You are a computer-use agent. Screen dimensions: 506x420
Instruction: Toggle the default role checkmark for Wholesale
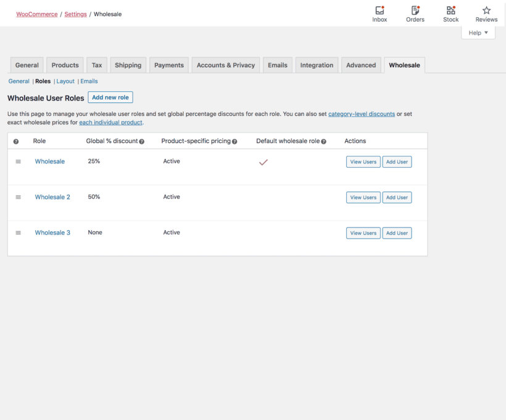tap(263, 162)
